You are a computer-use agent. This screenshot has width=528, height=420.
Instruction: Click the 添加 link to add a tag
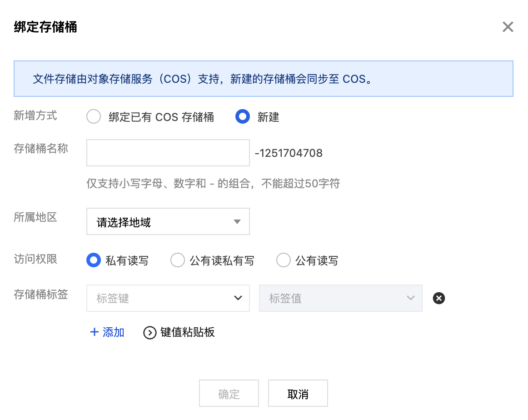(114, 332)
